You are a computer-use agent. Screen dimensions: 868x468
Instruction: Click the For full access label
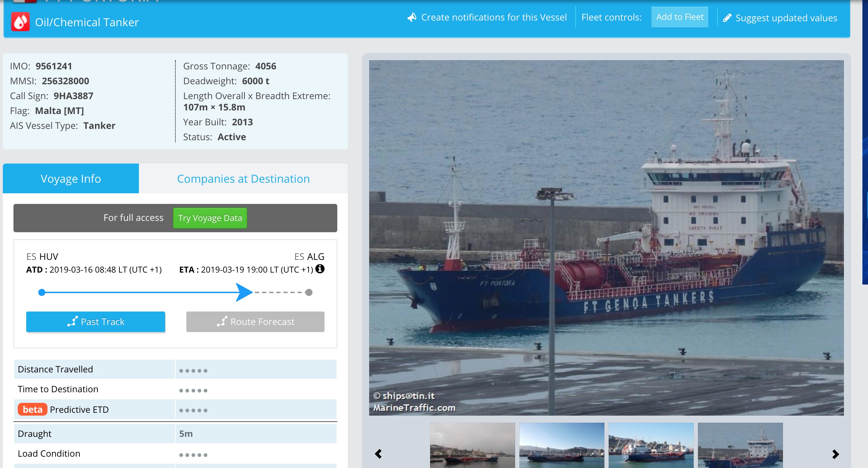(x=134, y=217)
